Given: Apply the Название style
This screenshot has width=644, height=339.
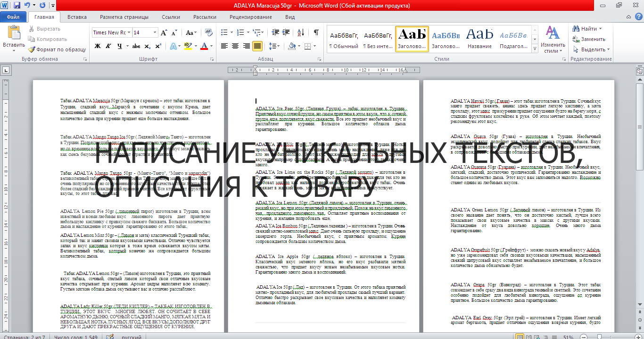Looking at the screenshot, I should click(480, 39).
